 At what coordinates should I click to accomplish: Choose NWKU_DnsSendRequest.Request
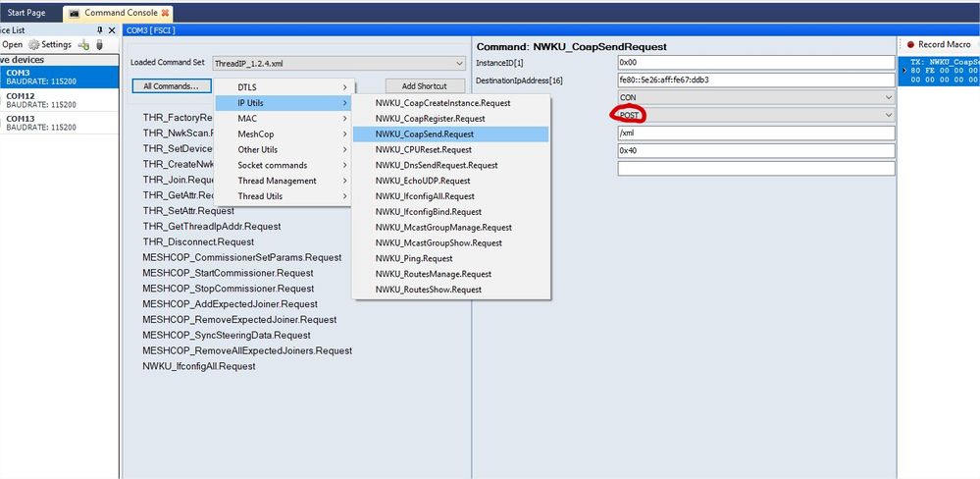pos(451,165)
